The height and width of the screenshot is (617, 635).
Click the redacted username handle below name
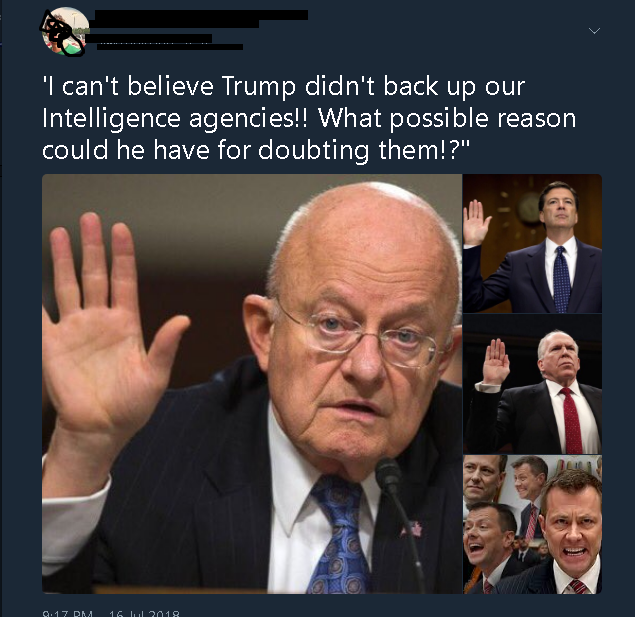[164, 42]
